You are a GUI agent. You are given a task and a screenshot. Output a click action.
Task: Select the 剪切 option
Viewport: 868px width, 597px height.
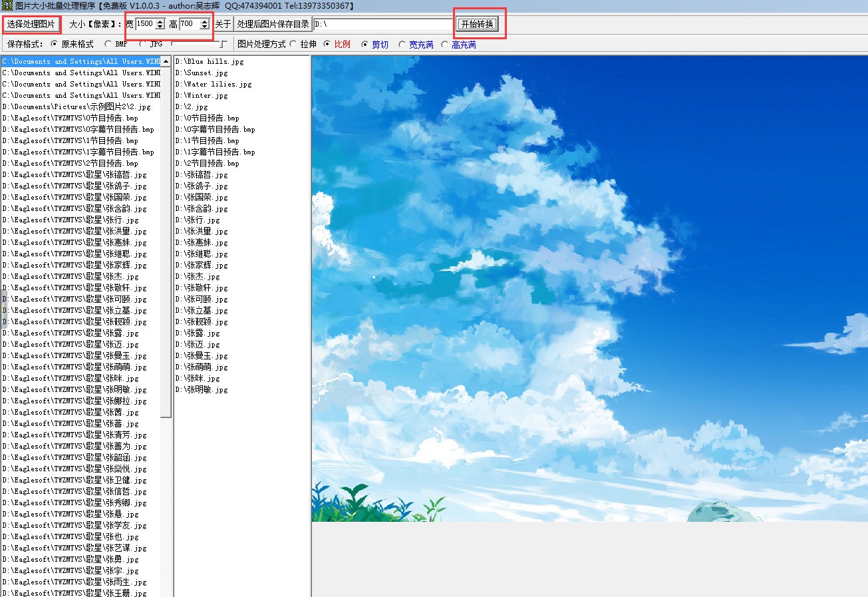click(375, 45)
